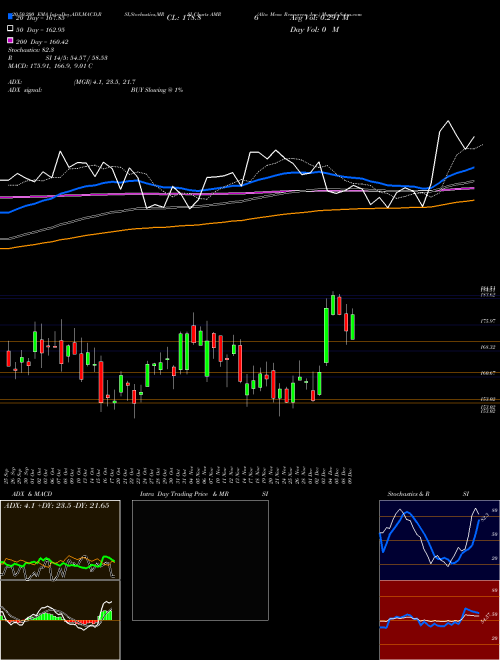Image resolution: width=500 pixels, height=660 pixels.
Task: Click the white 50 Day EMA legend swatch
Action: 10,29
